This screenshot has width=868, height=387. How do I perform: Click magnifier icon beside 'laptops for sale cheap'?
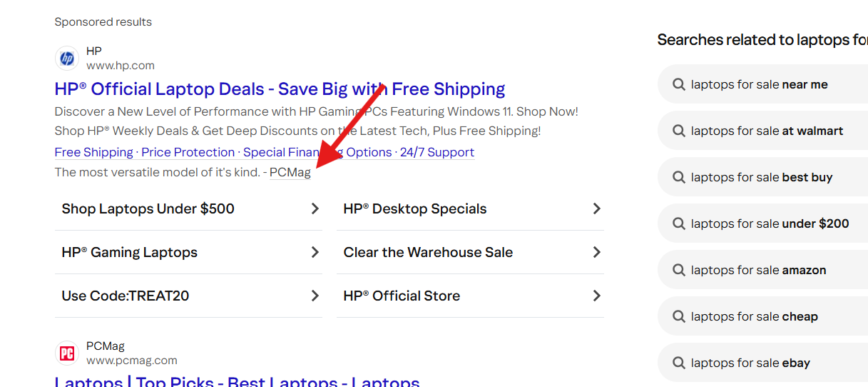679,316
